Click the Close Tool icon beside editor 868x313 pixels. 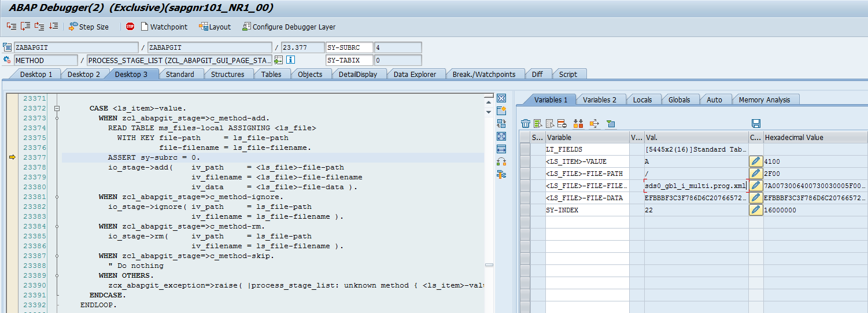(501, 98)
